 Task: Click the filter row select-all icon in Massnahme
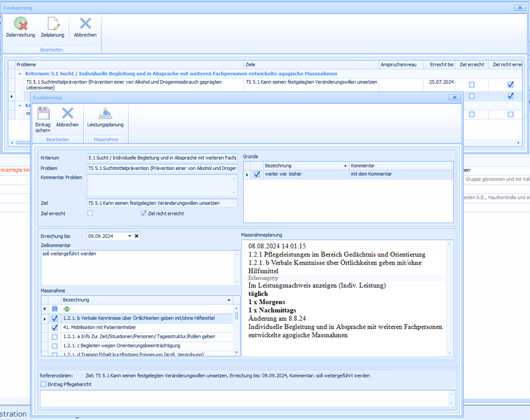pyautogui.click(x=55, y=309)
